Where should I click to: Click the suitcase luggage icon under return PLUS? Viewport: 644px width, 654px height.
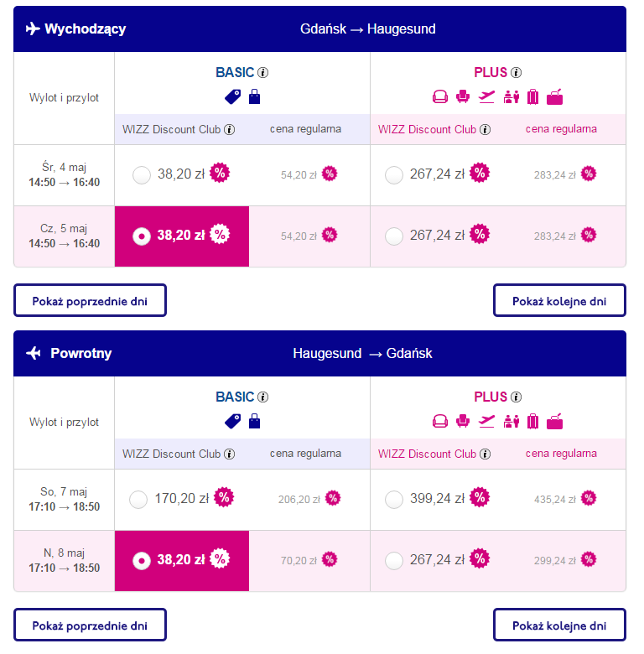pos(532,421)
